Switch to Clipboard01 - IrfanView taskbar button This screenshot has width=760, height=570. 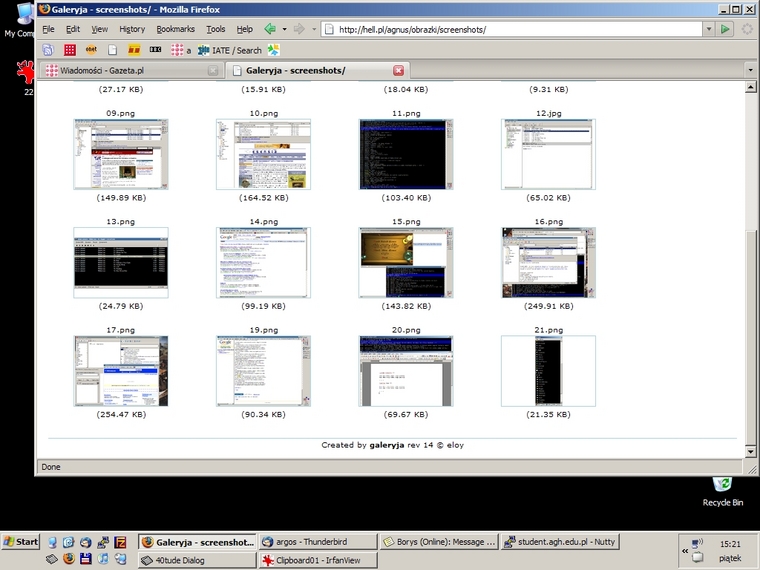coord(318,560)
